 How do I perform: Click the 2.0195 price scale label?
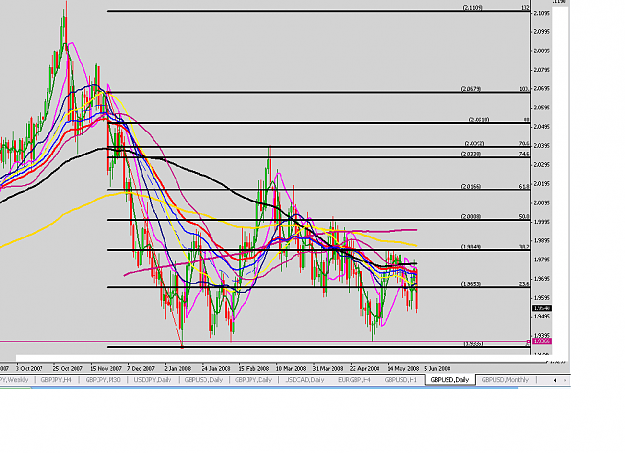[x=542, y=184]
